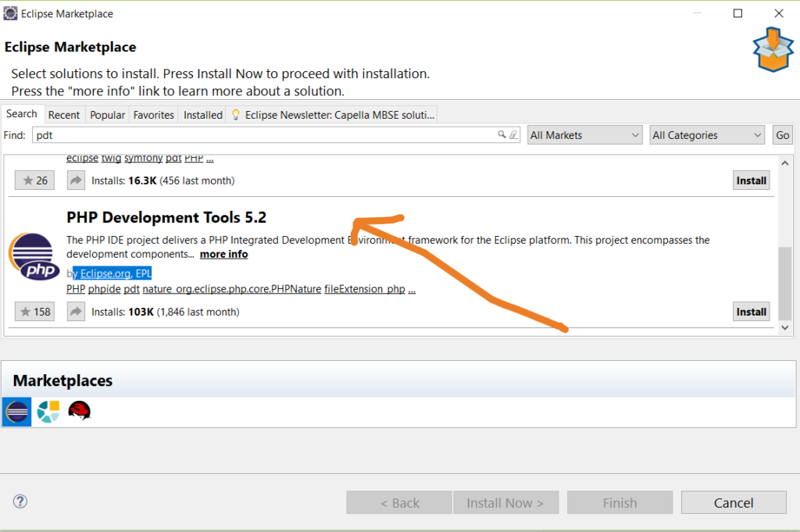The image size is (800, 532).
Task: Favorite PHP Development Tools via the star 158 button
Action: 34,311
